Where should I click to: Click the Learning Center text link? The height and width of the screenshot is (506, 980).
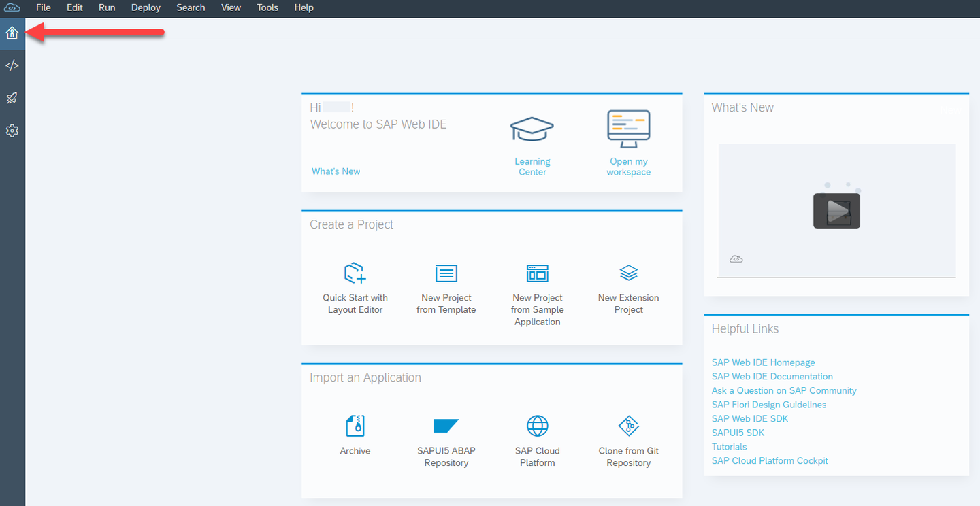coord(532,167)
